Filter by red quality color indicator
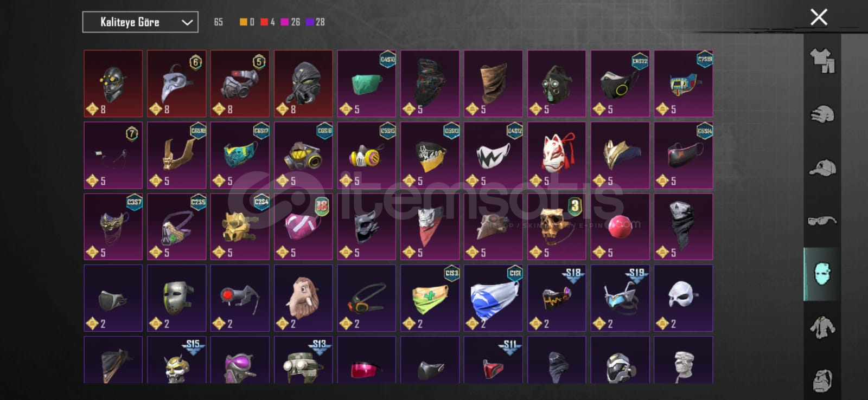This screenshot has height=400, width=868. [x=268, y=22]
